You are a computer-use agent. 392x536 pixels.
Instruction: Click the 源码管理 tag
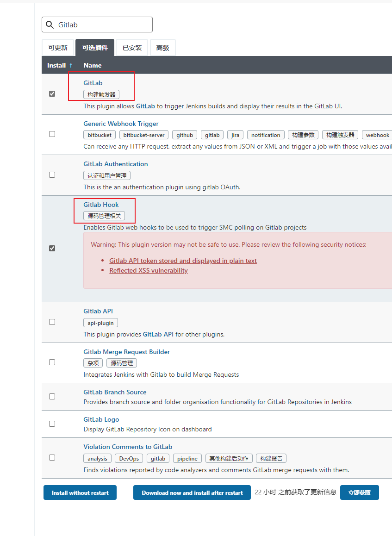pos(122,363)
